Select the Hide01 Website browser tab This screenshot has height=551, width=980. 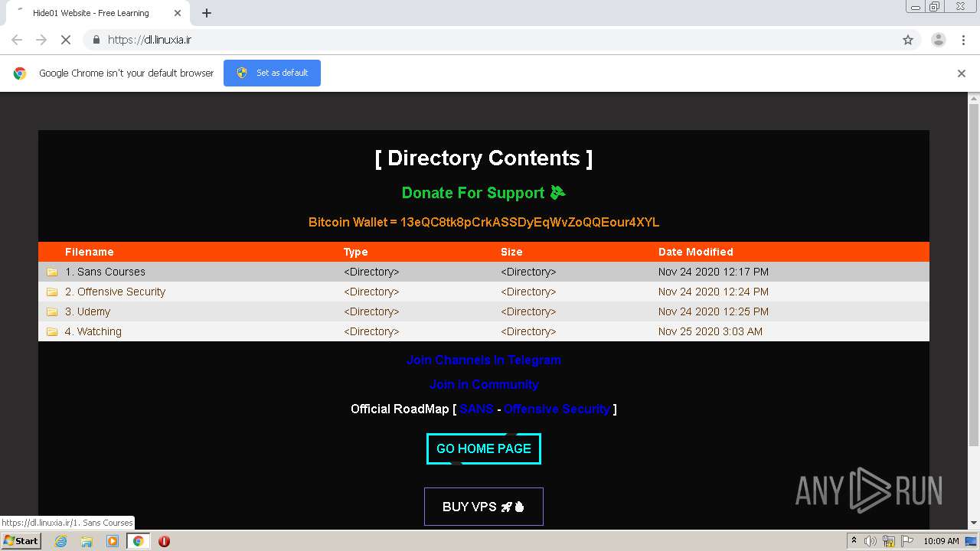tap(96, 13)
